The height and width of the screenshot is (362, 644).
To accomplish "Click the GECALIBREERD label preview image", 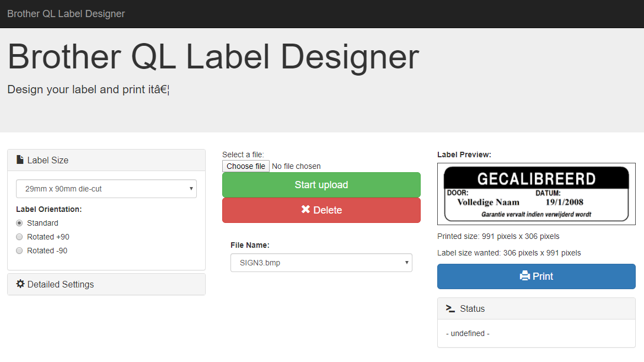I will (536, 194).
